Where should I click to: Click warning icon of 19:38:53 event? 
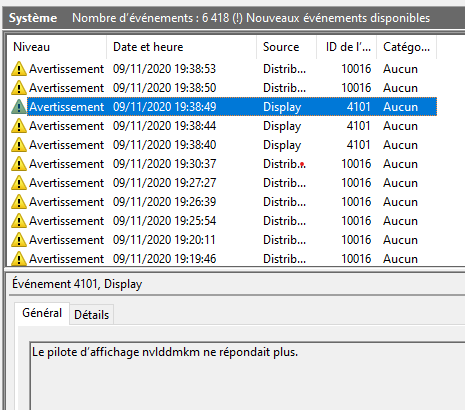coord(19,69)
